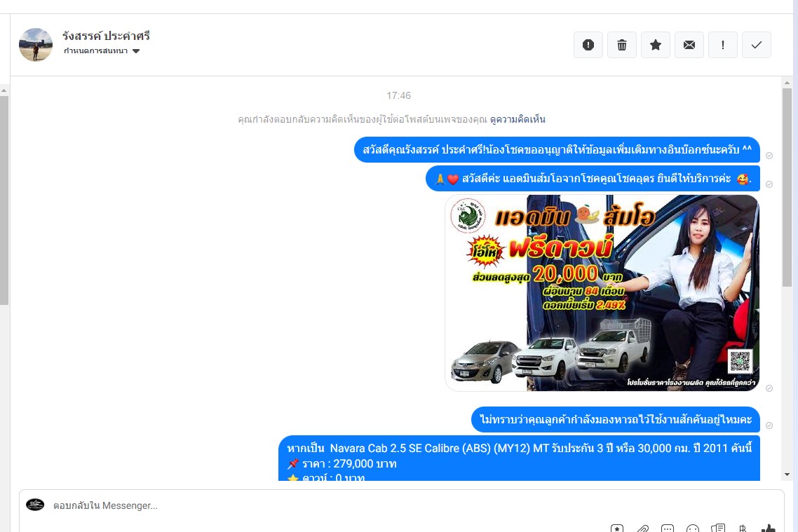Attach a file with the paperclip icon

[642, 529]
